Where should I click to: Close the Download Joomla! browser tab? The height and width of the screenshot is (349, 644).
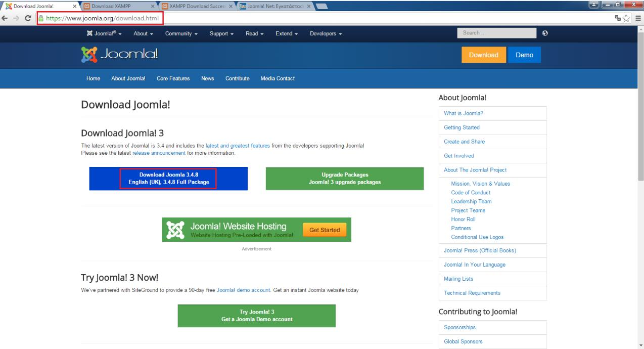tap(74, 6)
